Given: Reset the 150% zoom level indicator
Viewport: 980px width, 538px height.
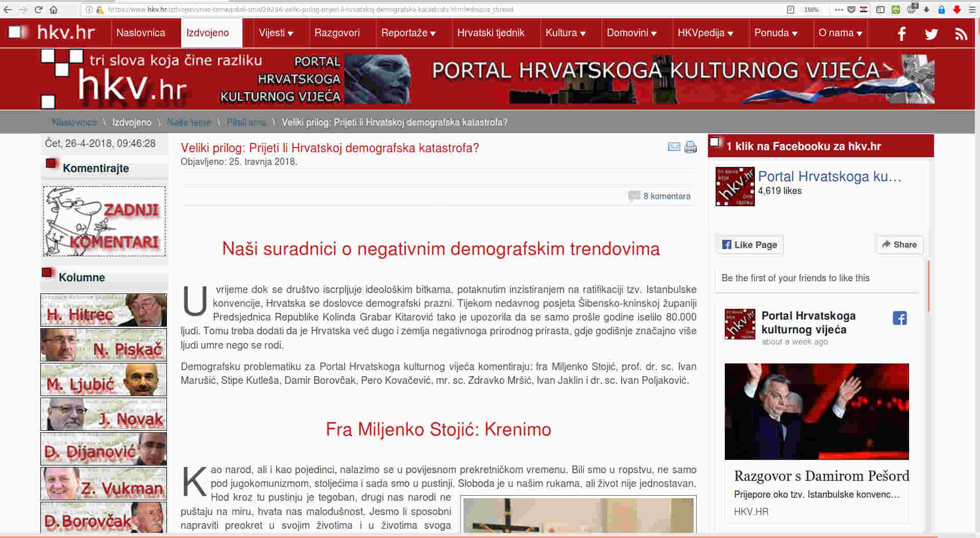Looking at the screenshot, I should 811,9.
